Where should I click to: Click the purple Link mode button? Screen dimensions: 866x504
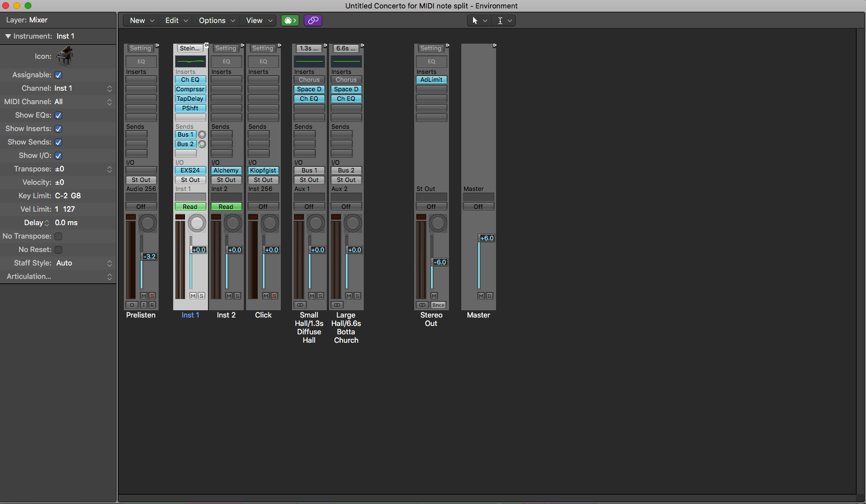(x=313, y=21)
